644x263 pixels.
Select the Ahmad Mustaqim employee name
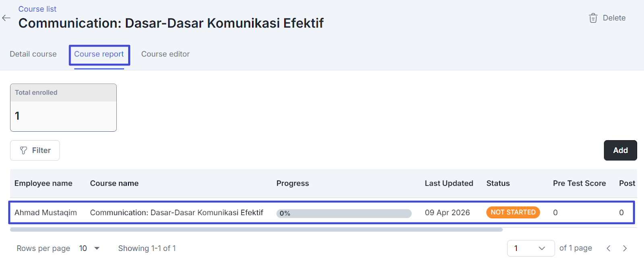pyautogui.click(x=45, y=213)
